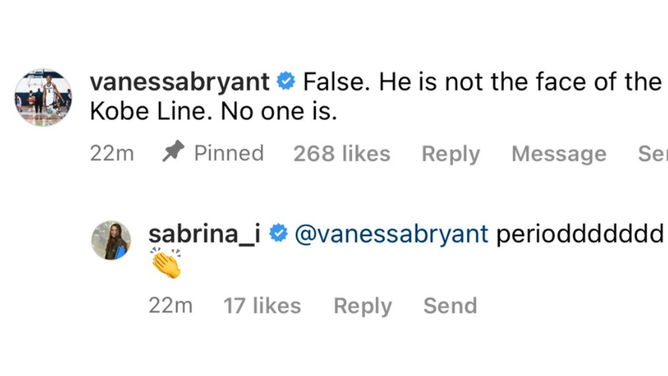Click sabrina_i's verified badge
668x376 pixels.
pyautogui.click(x=279, y=233)
